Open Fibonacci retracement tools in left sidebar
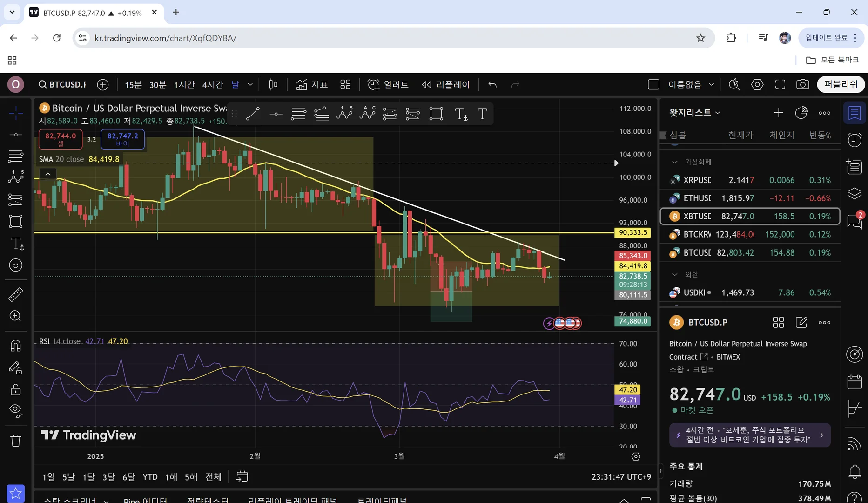 click(x=15, y=156)
